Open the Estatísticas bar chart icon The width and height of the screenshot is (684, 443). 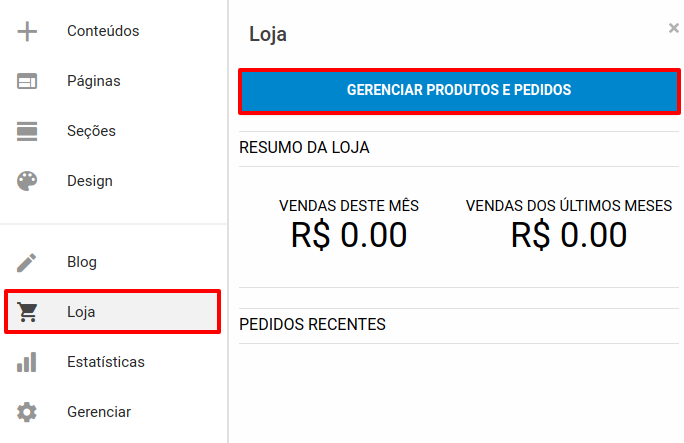pos(27,362)
